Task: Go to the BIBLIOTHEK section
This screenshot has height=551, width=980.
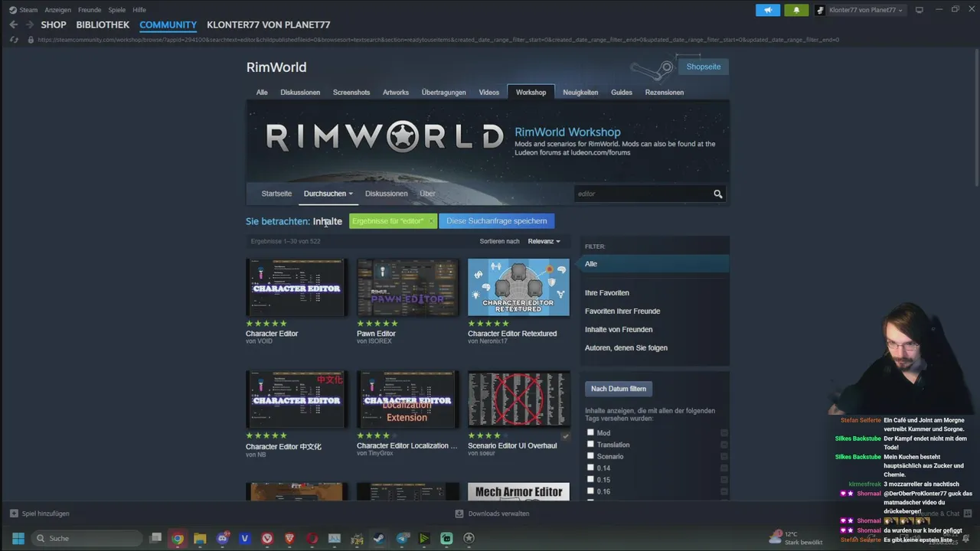Action: point(103,24)
